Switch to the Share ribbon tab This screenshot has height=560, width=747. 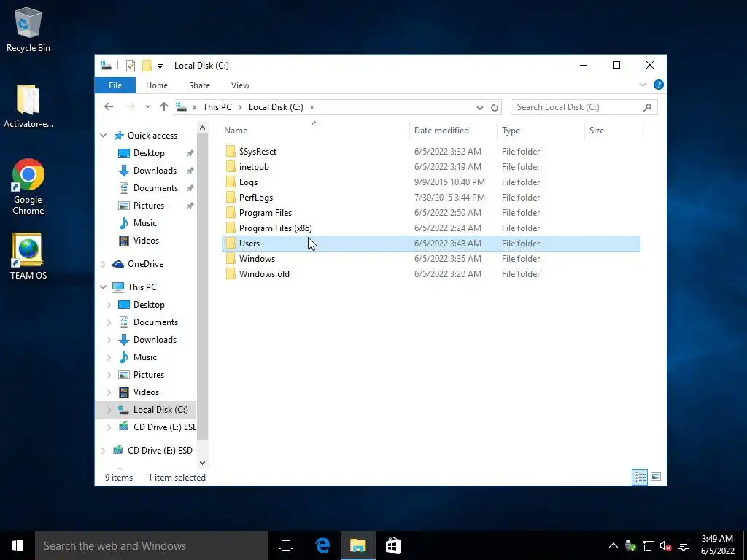click(199, 85)
